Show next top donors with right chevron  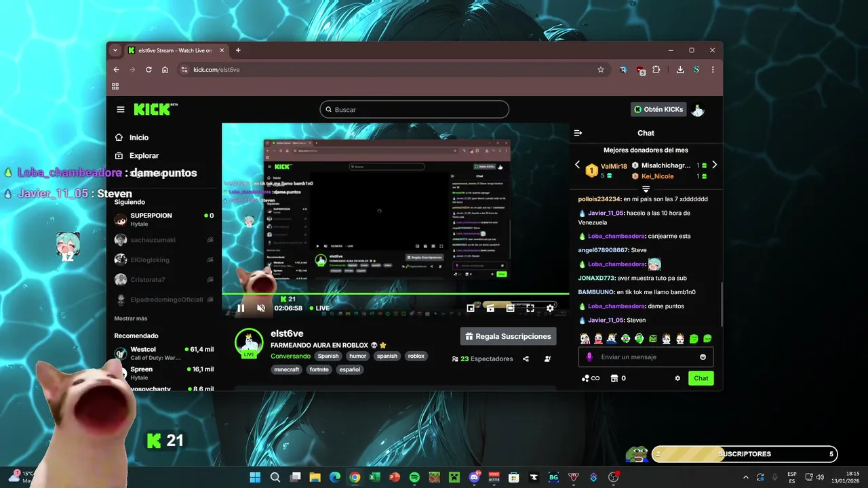(714, 165)
